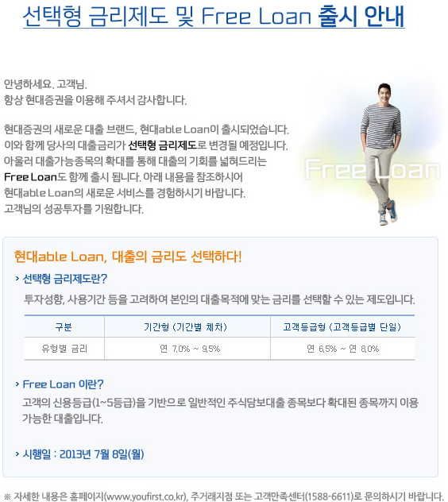
Task: Click the title '선택형 금리제도 및 Free Loan 출시 안내'
Action: (x=214, y=17)
